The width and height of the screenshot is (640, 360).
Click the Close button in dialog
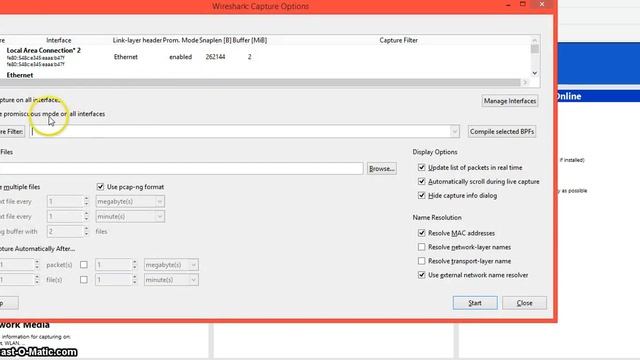(524, 303)
